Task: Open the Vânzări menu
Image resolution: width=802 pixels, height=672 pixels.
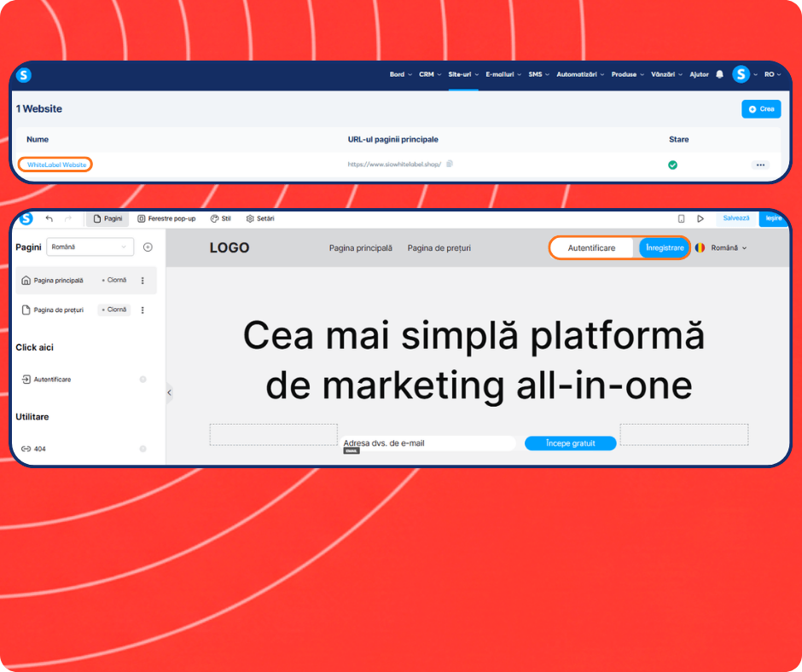Action: (666, 75)
